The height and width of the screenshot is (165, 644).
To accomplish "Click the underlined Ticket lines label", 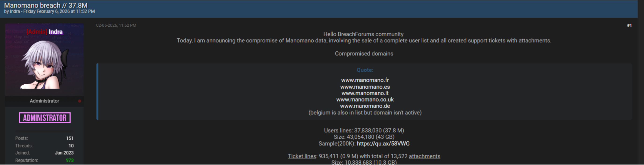I will click(302, 156).
